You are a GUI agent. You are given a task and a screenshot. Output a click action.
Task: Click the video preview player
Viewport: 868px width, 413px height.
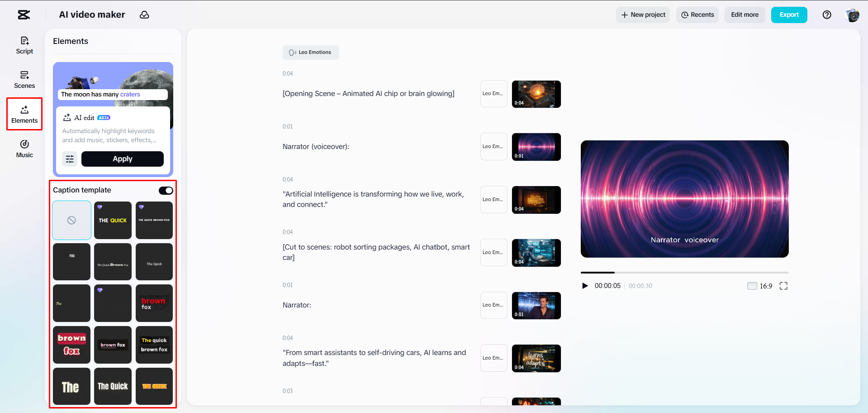684,199
